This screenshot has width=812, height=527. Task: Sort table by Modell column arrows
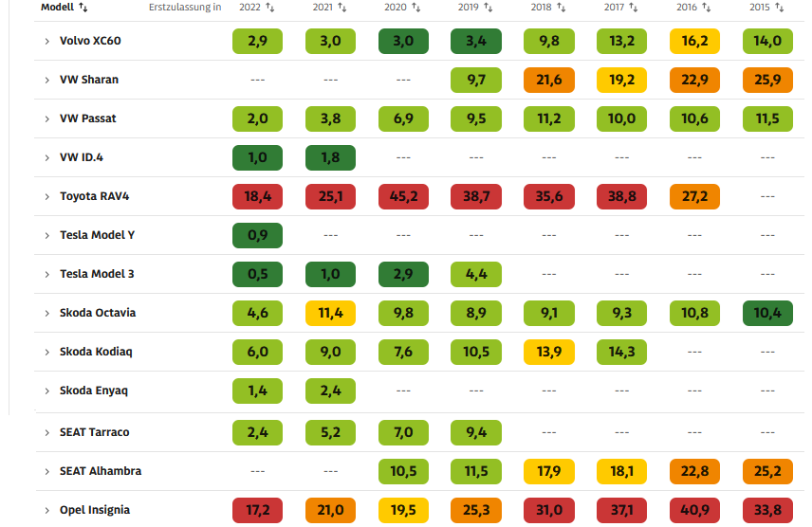(x=83, y=8)
